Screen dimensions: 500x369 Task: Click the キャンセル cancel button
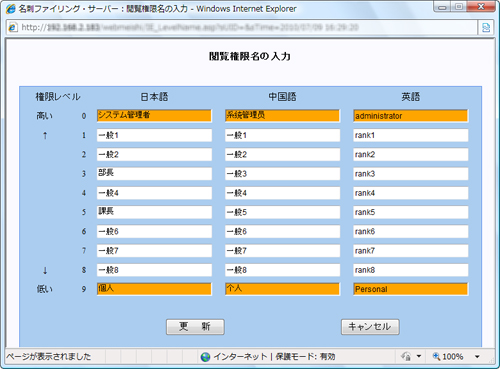(x=370, y=327)
